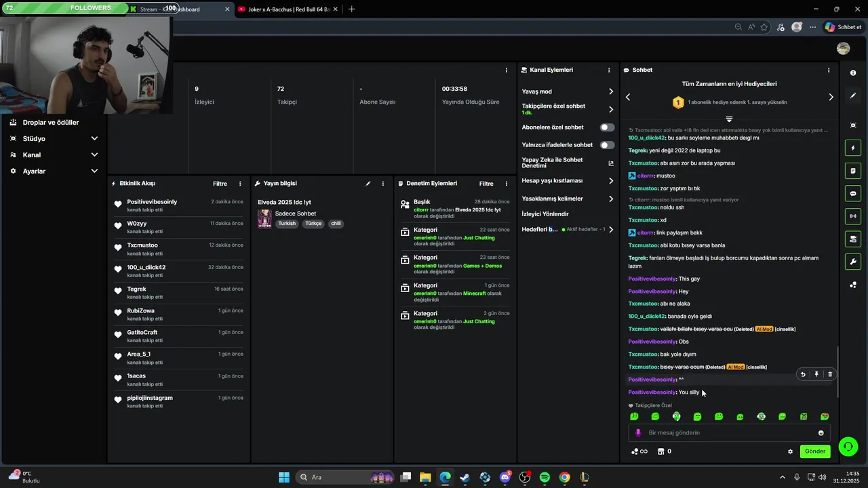This screenshot has width=868, height=488.
Task: Click the chat panel scrollbar
Action: 838,372
